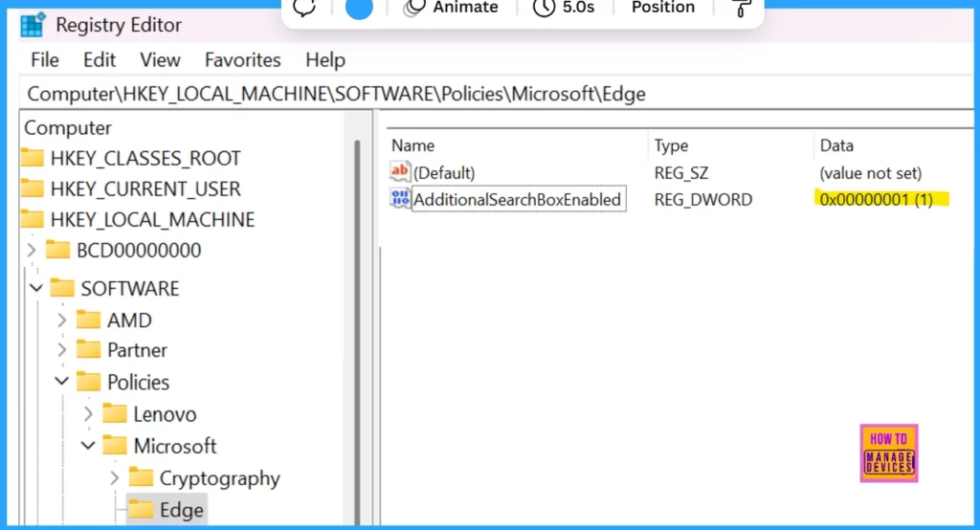
Task: Collapse the Microsoft key
Action: [88, 446]
